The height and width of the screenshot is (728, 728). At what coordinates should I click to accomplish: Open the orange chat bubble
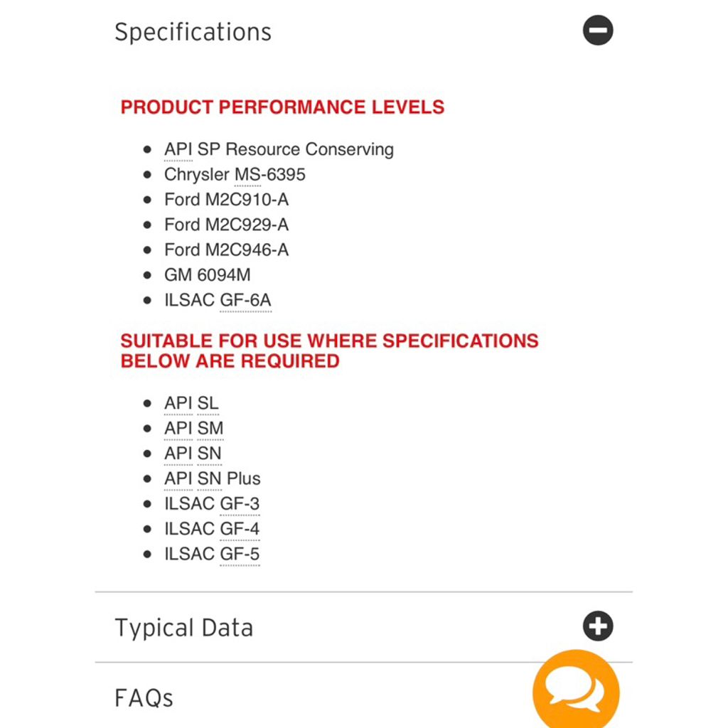[x=576, y=689]
